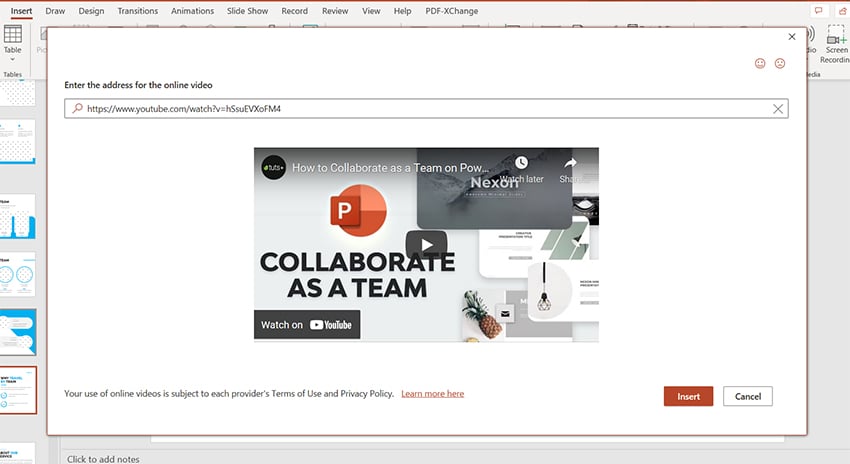This screenshot has height=464, width=850.
Task: Send a smile feedback face
Action: (x=760, y=64)
